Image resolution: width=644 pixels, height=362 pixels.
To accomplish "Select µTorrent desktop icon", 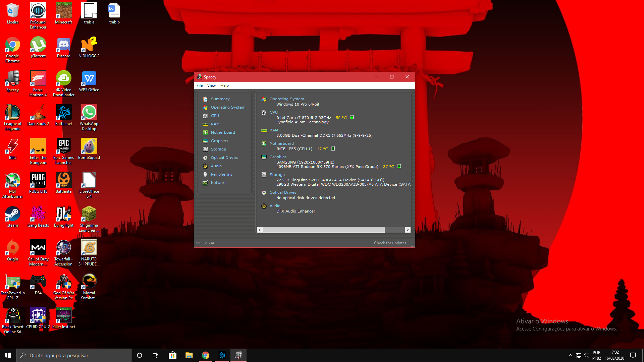I will pyautogui.click(x=38, y=47).
